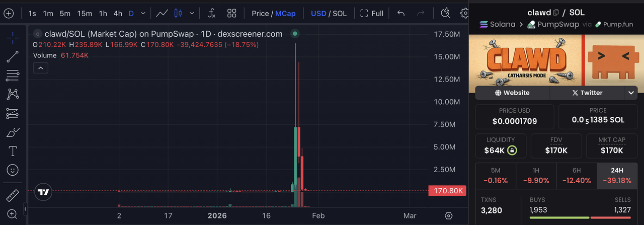Expand more social links chevron
The height and width of the screenshot is (225, 644).
pyautogui.click(x=631, y=93)
